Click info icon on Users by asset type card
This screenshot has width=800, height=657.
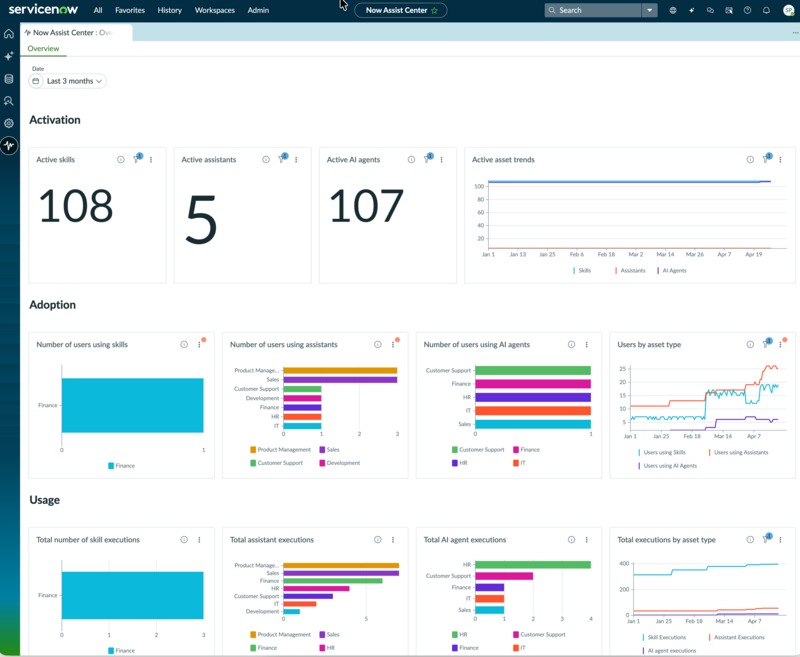tap(750, 344)
